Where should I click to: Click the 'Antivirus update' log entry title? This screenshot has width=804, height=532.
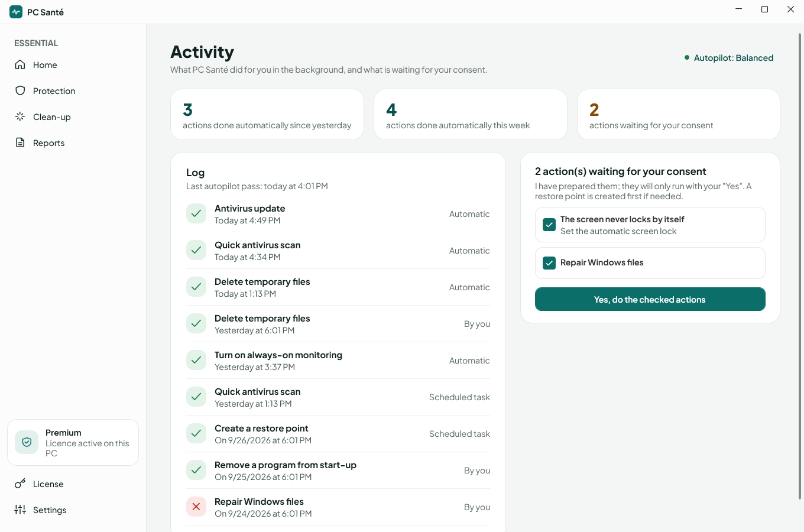pos(249,208)
